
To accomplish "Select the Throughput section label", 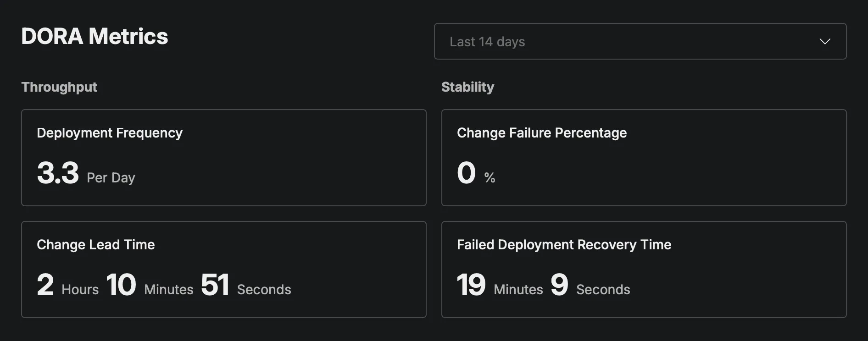I will click(59, 87).
